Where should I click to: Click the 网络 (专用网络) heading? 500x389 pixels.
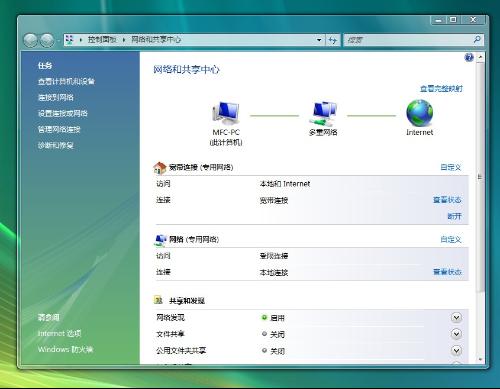point(194,239)
